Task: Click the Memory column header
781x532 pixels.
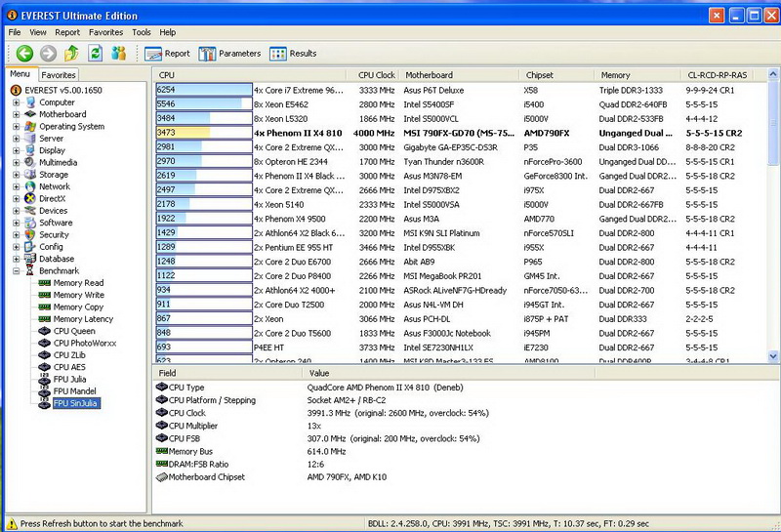Action: 637,75
